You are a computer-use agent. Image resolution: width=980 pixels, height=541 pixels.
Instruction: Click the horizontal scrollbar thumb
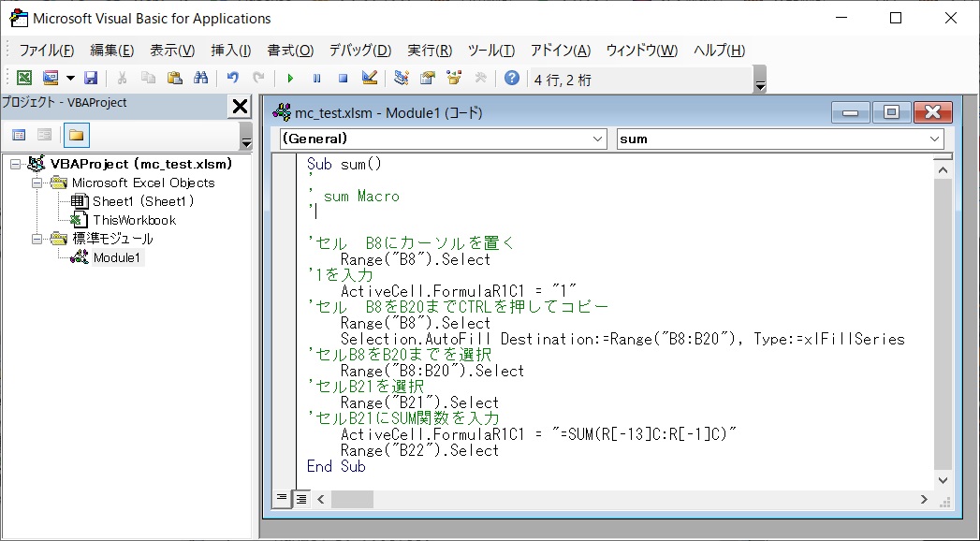[352, 499]
